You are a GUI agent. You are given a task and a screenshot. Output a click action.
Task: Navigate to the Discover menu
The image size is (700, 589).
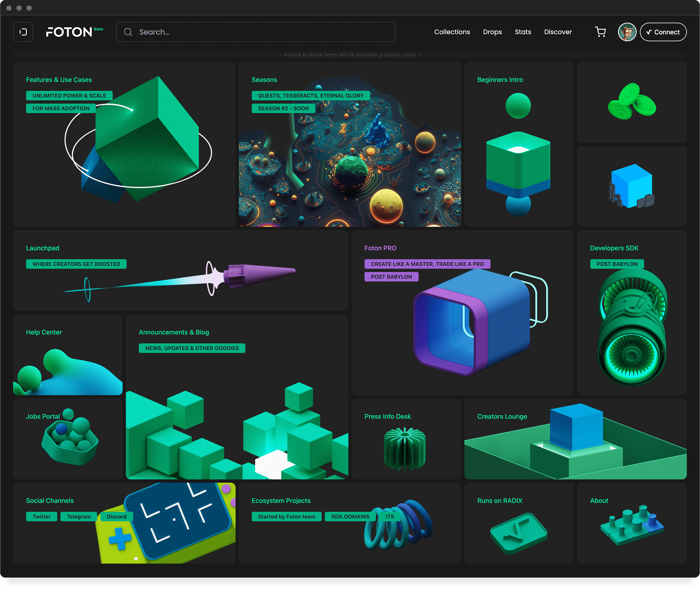(558, 32)
